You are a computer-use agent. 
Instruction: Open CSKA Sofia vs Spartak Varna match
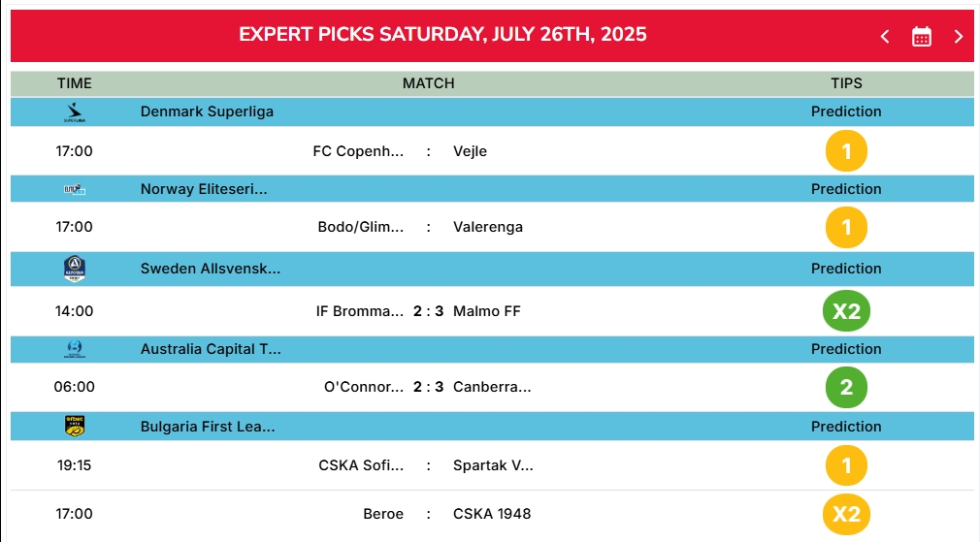click(x=426, y=465)
